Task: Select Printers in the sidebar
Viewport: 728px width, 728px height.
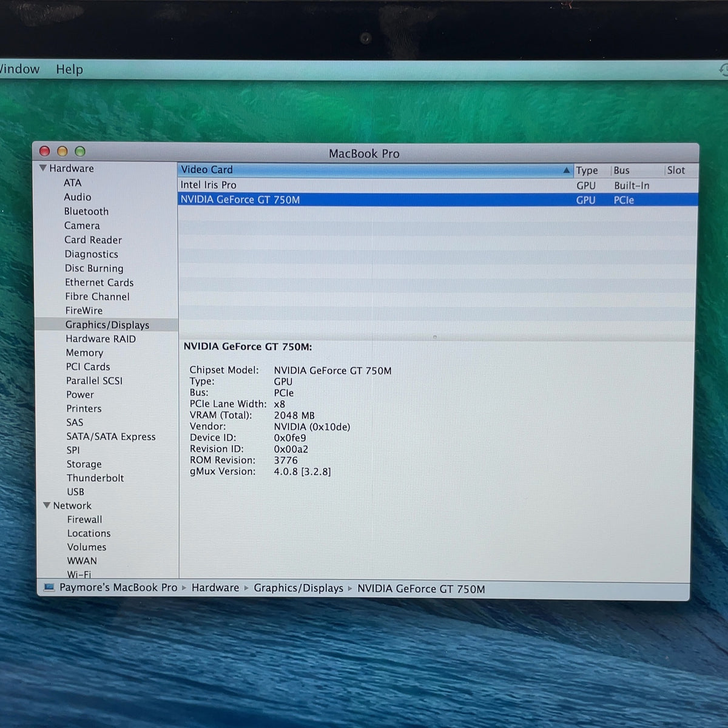Action: (84, 408)
